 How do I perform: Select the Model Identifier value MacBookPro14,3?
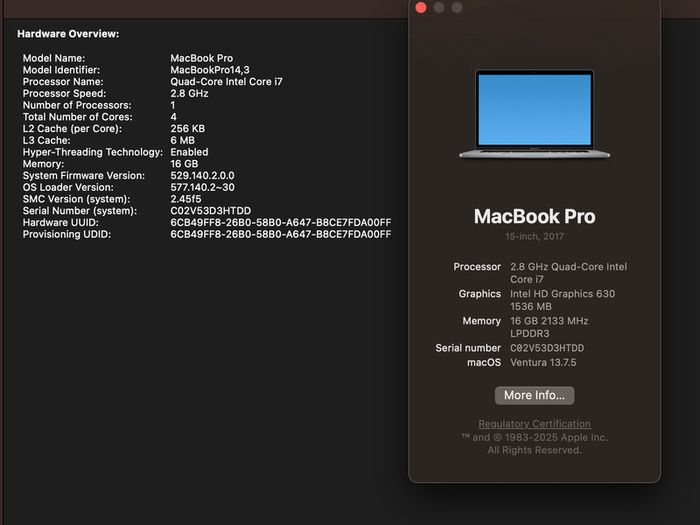point(210,70)
